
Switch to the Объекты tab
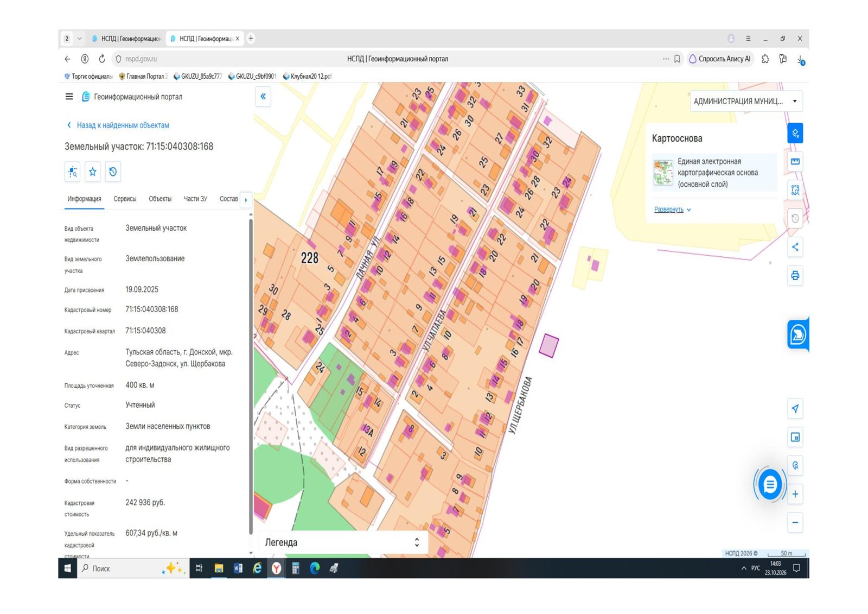[x=160, y=199]
